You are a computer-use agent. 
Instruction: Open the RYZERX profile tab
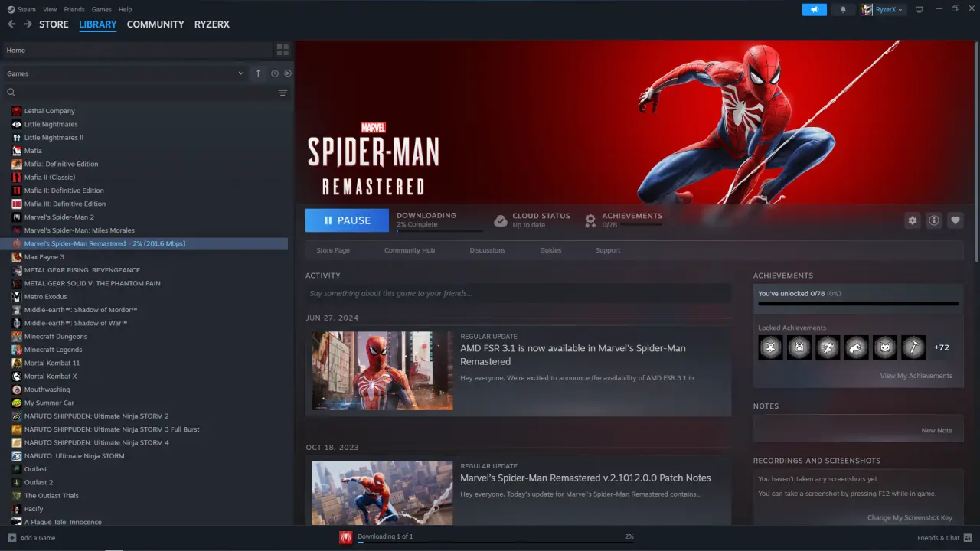click(x=212, y=24)
